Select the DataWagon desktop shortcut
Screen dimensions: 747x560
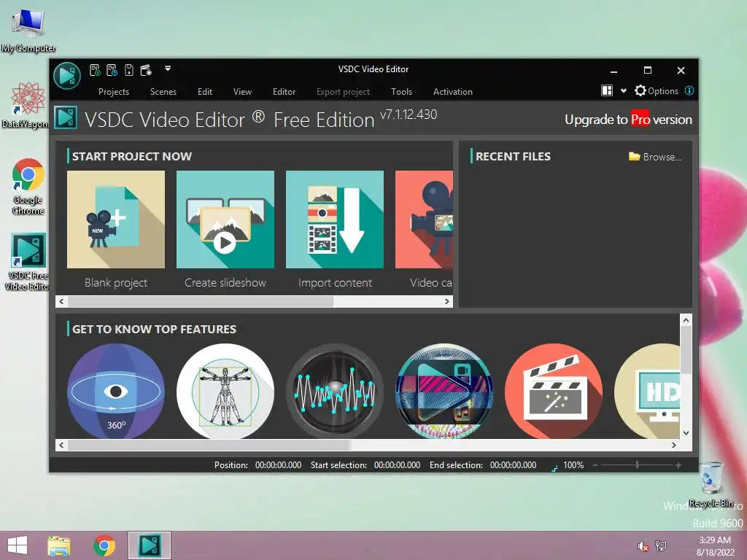26,105
